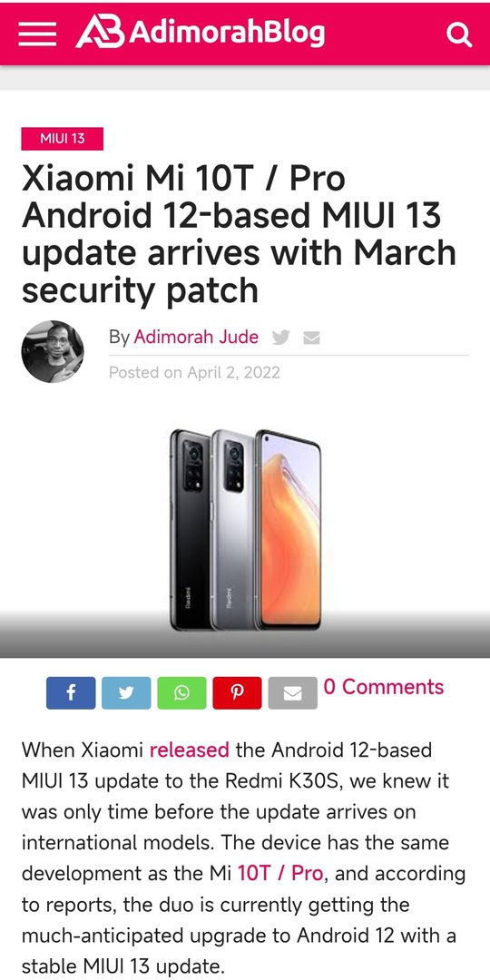490x980 pixels.
Task: Click author's email envelope icon beside byline
Action: tap(311, 338)
